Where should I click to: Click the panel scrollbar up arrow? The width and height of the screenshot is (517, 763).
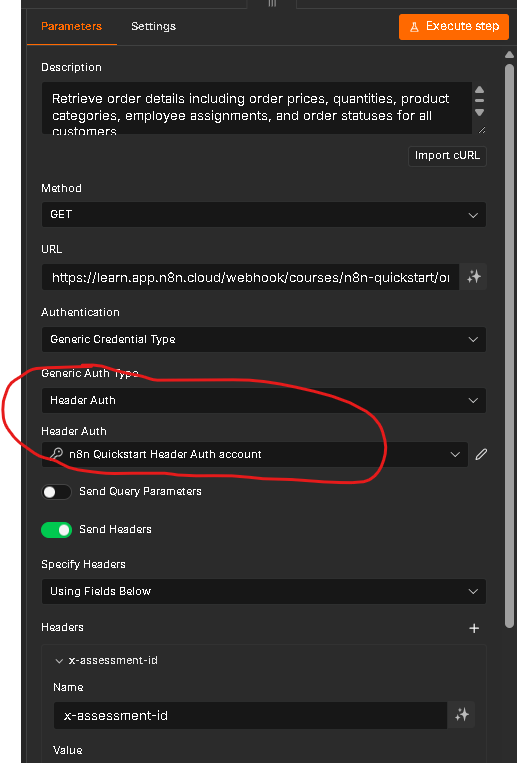(x=509, y=55)
